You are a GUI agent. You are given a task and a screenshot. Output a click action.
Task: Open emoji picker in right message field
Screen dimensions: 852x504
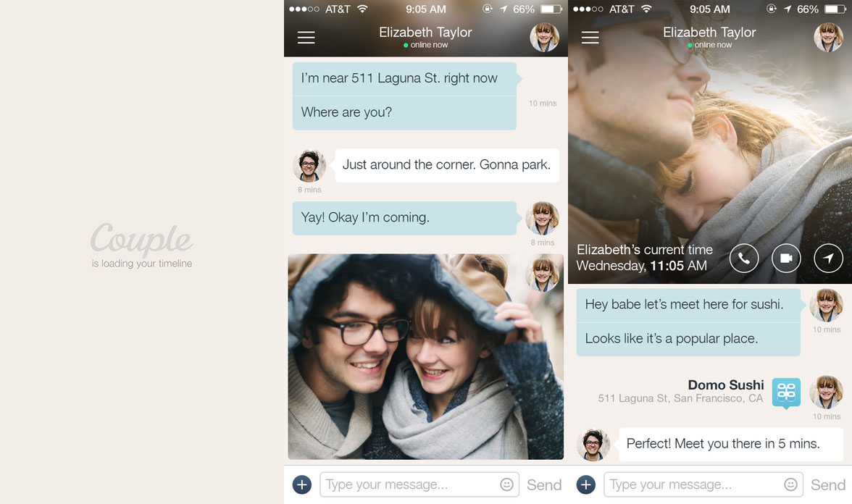791,484
